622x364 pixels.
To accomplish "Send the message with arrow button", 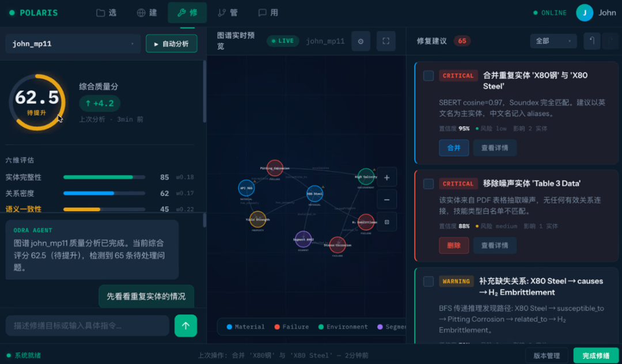I will tap(185, 325).
